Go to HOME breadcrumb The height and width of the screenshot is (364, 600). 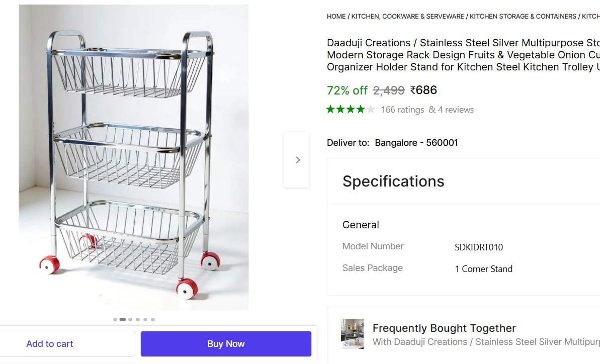(x=336, y=17)
